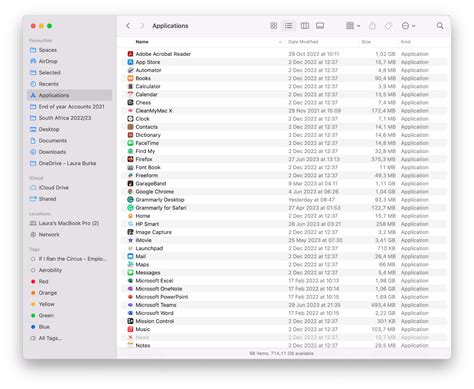Select the Yellow tag
This screenshot has width=474, height=389.
coord(69,304)
